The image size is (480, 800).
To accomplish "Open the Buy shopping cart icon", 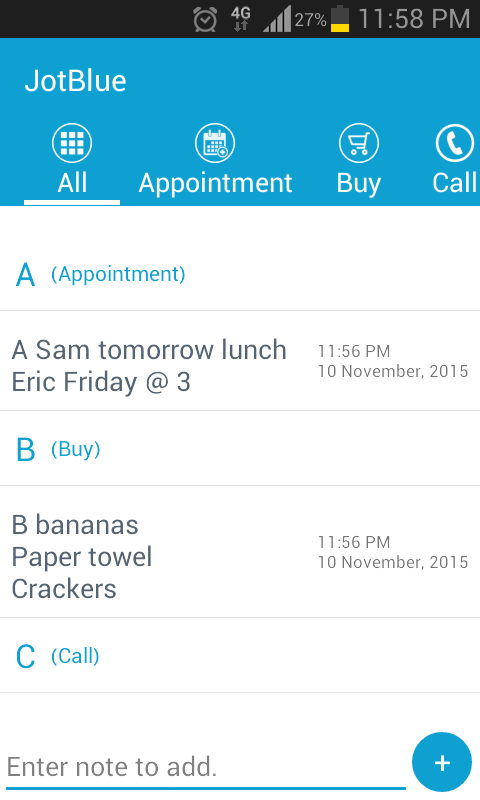I will tap(359, 143).
